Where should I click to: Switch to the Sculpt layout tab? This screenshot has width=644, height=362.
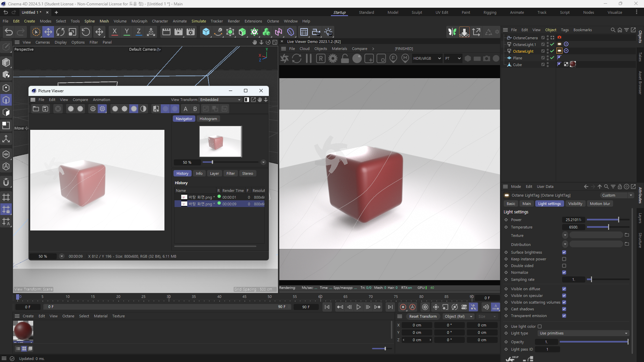417,12
